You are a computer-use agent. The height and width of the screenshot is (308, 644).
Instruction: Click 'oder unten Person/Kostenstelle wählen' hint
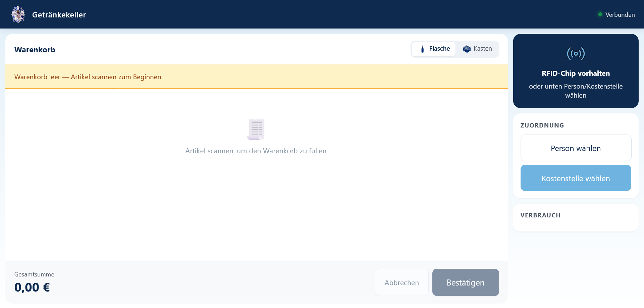[x=576, y=91]
